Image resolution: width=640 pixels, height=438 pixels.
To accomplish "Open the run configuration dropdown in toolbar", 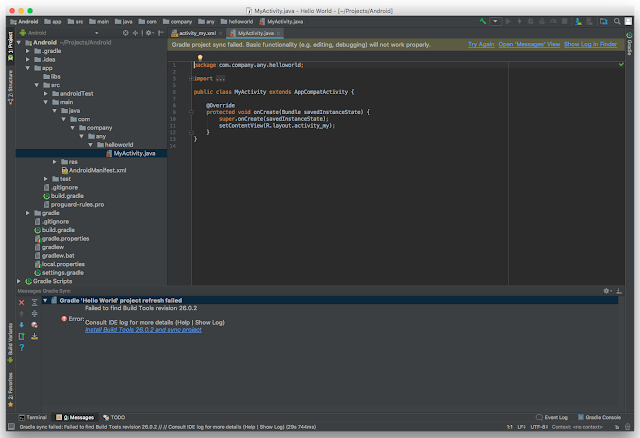I will pyautogui.click(x=495, y=21).
